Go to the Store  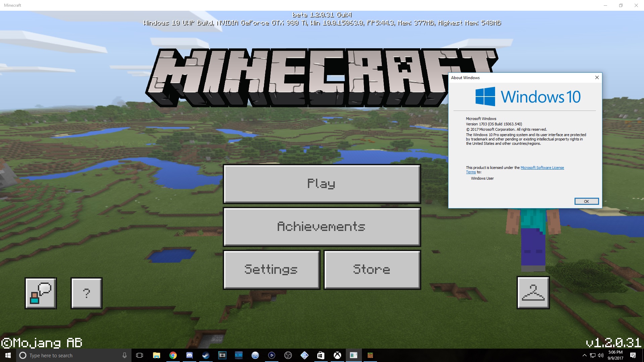click(372, 269)
